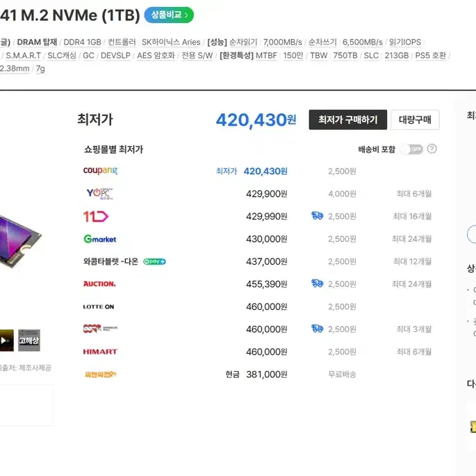Select the 11st store logo
Screen dimensions: 476x476
click(x=96, y=216)
